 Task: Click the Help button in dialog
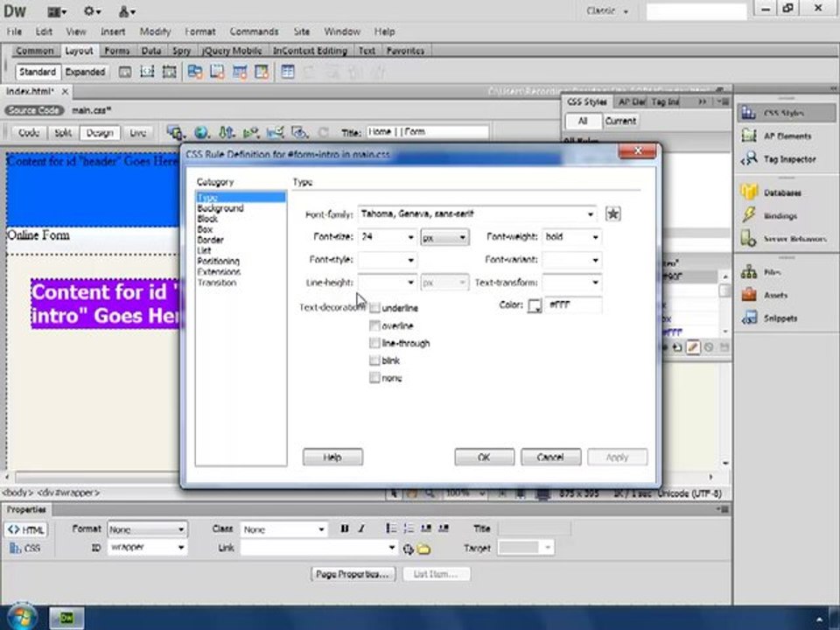tap(332, 457)
